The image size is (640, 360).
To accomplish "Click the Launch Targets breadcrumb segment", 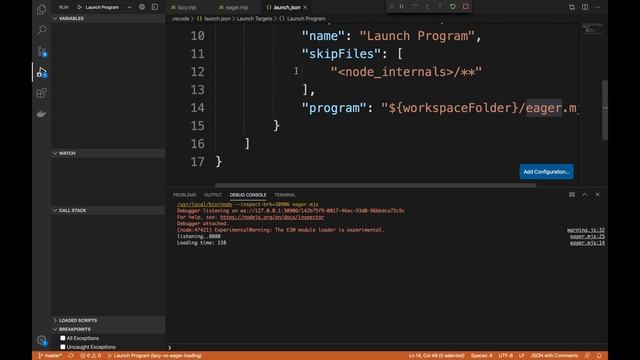I will pos(254,19).
